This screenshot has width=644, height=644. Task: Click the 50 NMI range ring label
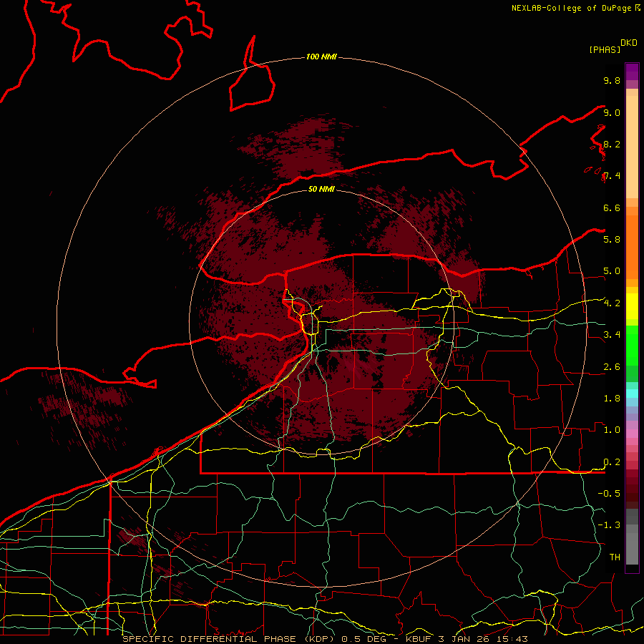(x=321, y=189)
